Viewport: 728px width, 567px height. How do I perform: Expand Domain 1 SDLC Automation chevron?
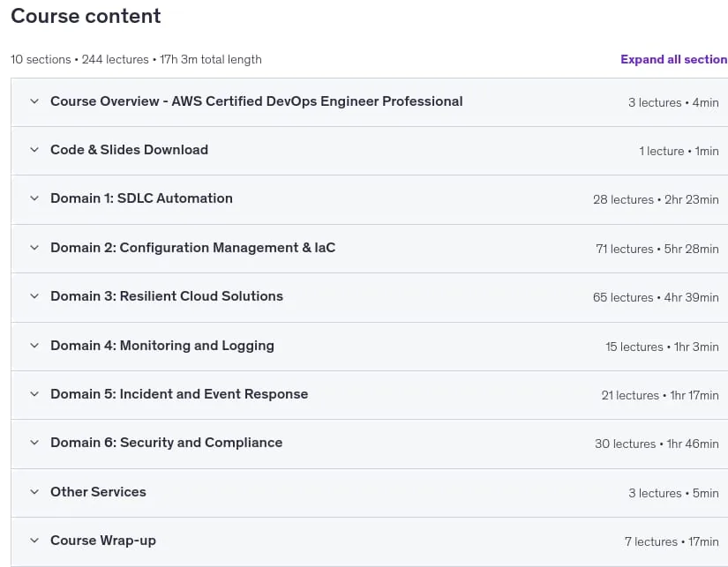tap(34, 198)
